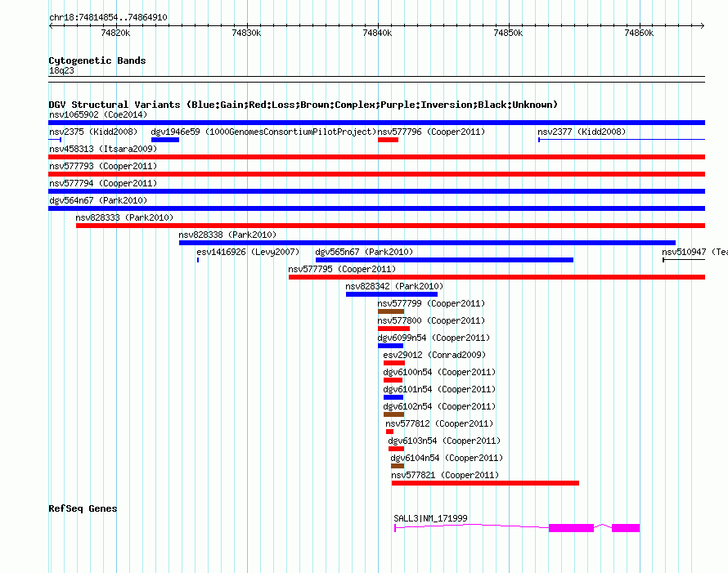Click the 74840k ruler position
Image resolution: width=728 pixels, height=573 pixels.
tap(377, 33)
